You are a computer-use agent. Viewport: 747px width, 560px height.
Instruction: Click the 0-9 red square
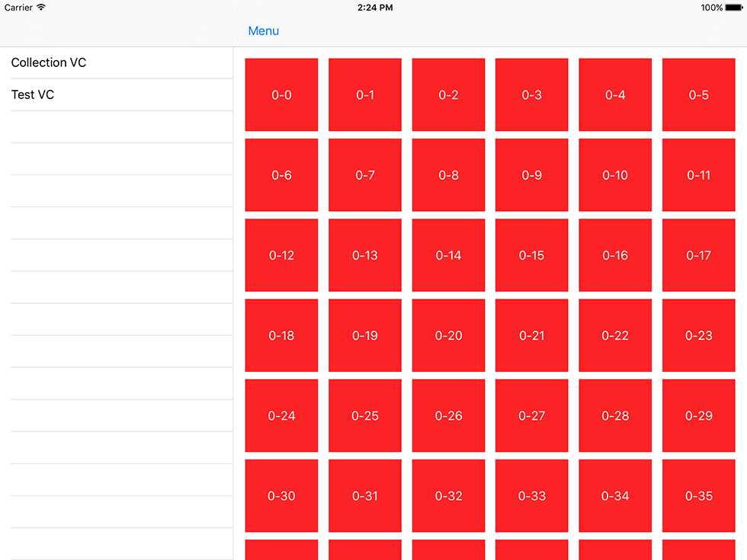(x=532, y=174)
